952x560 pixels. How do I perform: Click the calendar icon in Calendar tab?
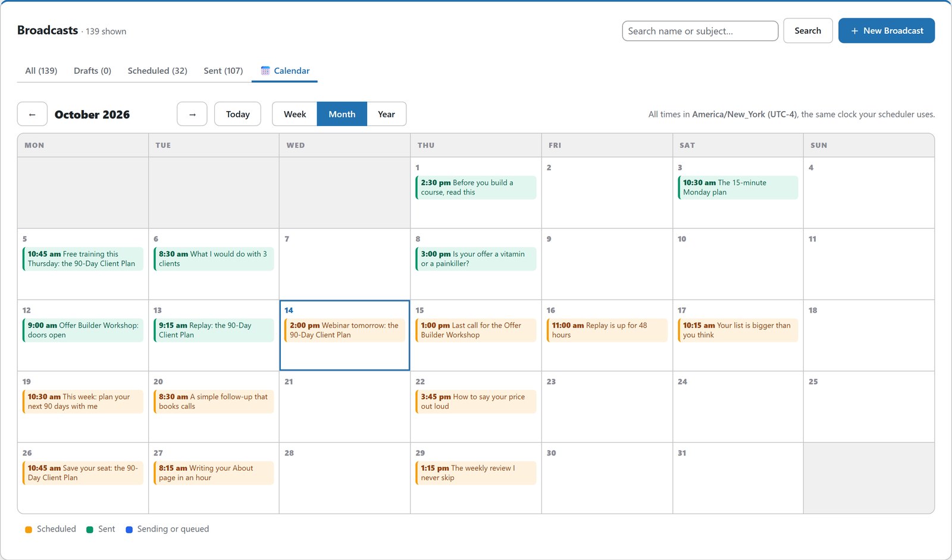265,71
